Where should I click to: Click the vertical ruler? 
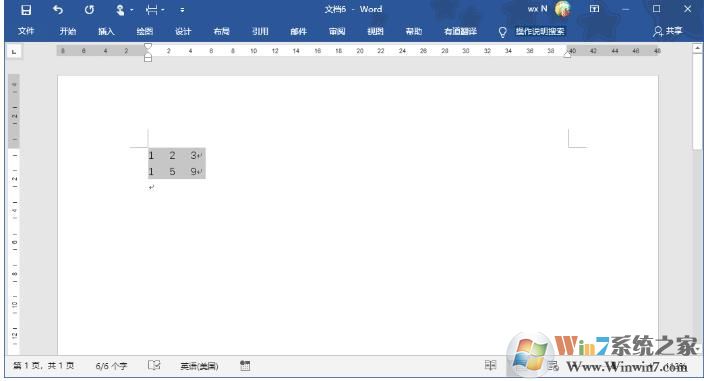(14, 215)
